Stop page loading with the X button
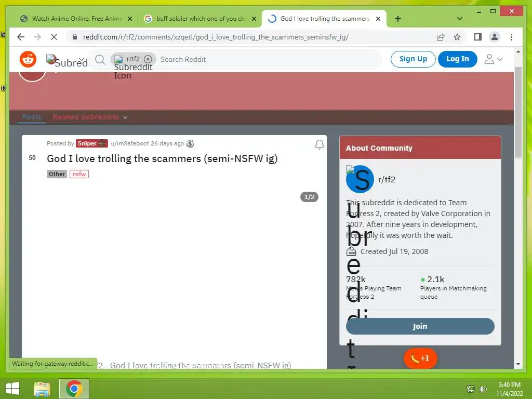Viewport: 532px width, 399px height. point(54,37)
